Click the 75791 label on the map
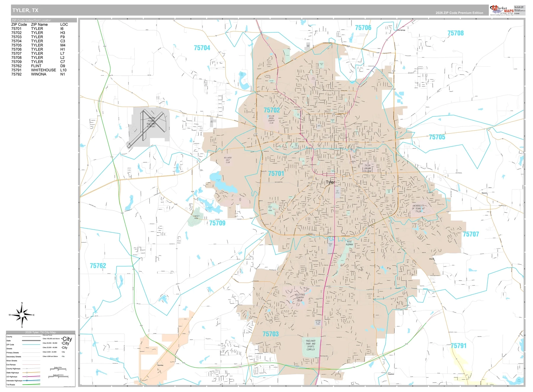This screenshot has height=392, width=533. tap(458, 346)
